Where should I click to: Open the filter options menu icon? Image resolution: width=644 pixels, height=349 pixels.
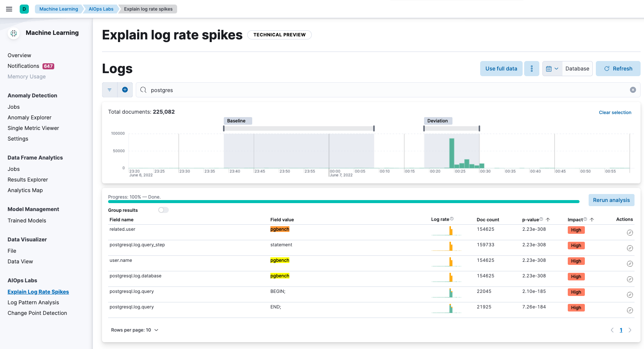tap(110, 90)
